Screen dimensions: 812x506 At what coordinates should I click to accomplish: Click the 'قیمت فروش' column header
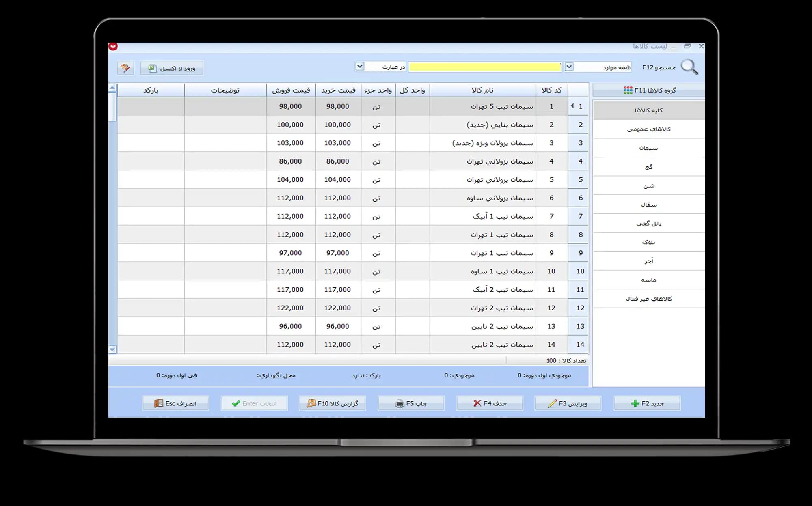click(x=291, y=90)
